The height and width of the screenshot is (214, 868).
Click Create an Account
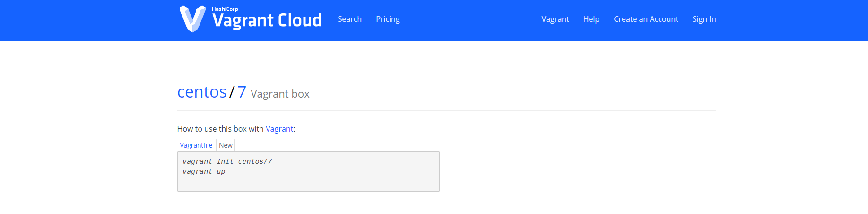pos(646,19)
